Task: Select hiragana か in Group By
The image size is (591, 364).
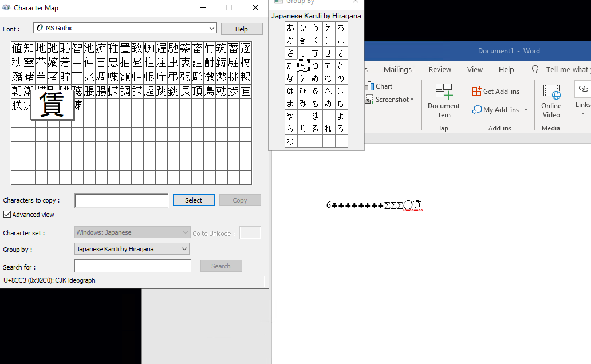Action: click(x=290, y=40)
